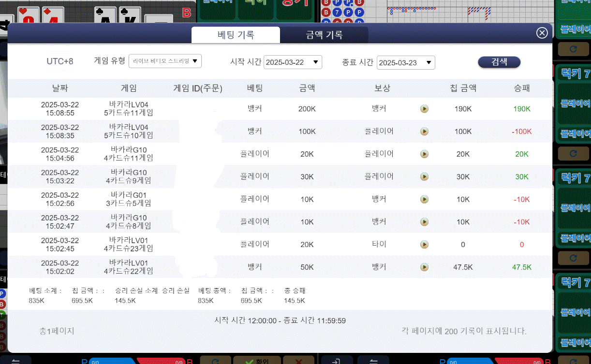Click the 날짜 column header
This screenshot has height=364, width=591.
click(x=60, y=88)
